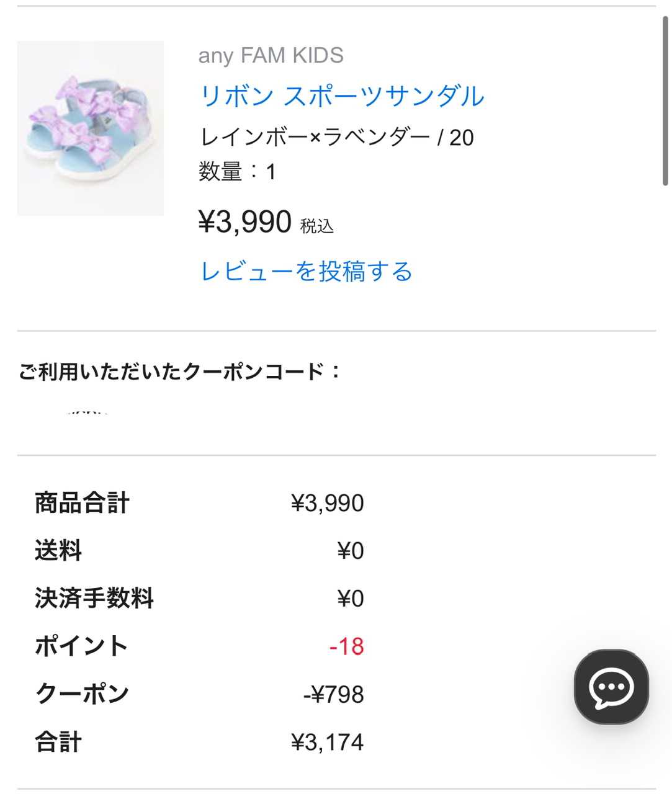Click the 数量：1 quantity text
Image resolution: width=672 pixels, height=794 pixels.
237,171
